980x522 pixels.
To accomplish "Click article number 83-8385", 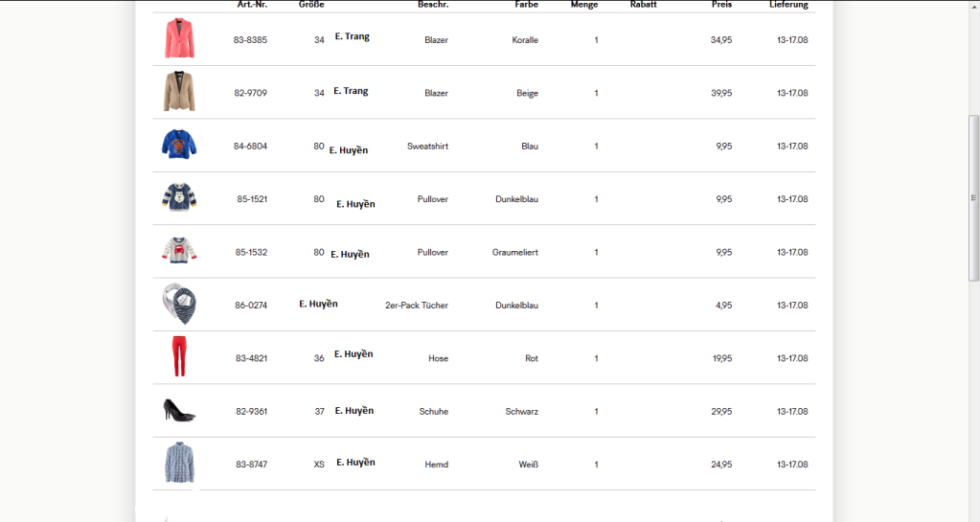I will 250,40.
